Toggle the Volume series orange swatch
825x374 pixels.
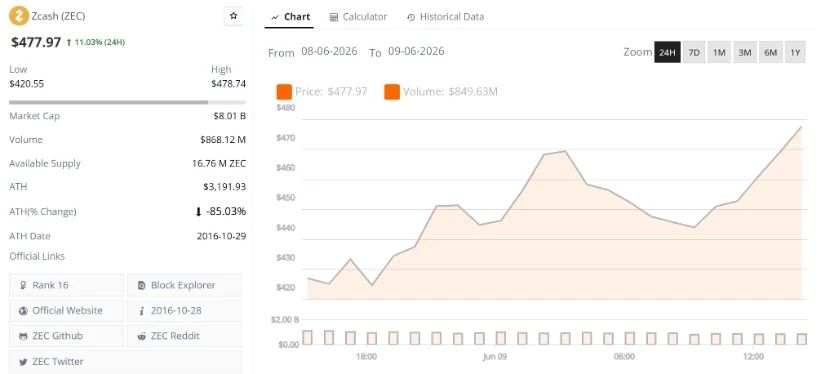(392, 92)
